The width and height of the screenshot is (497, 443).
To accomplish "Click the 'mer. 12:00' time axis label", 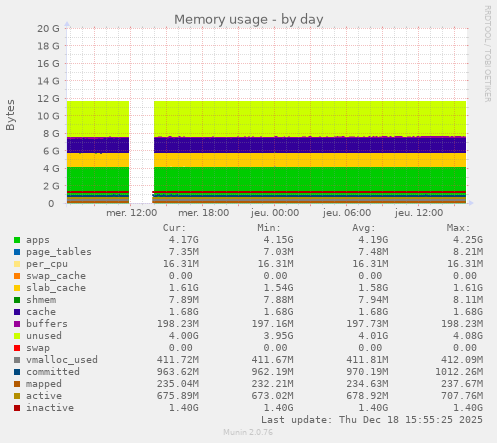I will 132,213.
